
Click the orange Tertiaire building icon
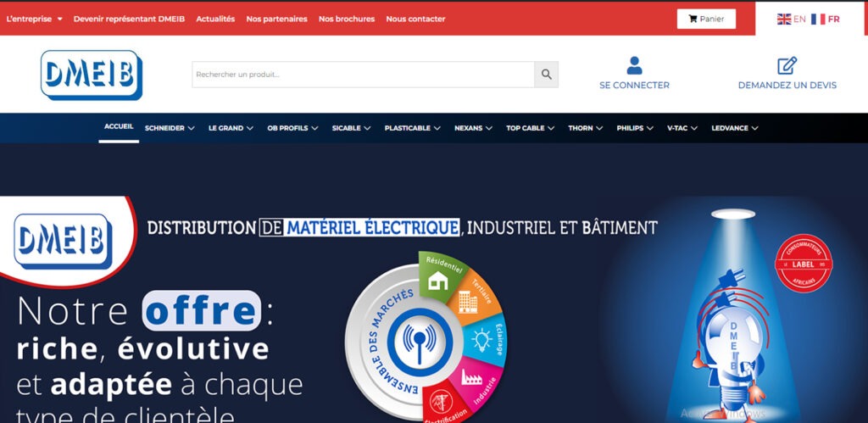pyautogui.click(x=469, y=303)
